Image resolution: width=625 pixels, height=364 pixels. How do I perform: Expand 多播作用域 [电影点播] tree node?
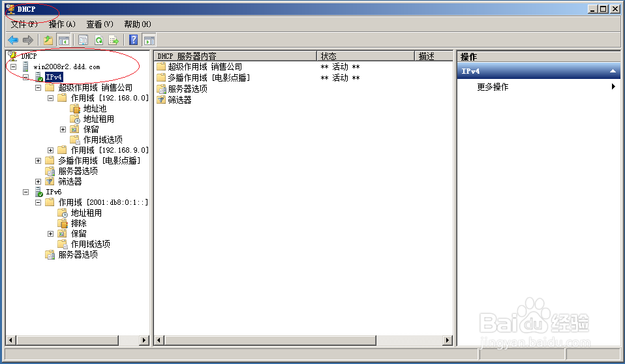point(38,160)
